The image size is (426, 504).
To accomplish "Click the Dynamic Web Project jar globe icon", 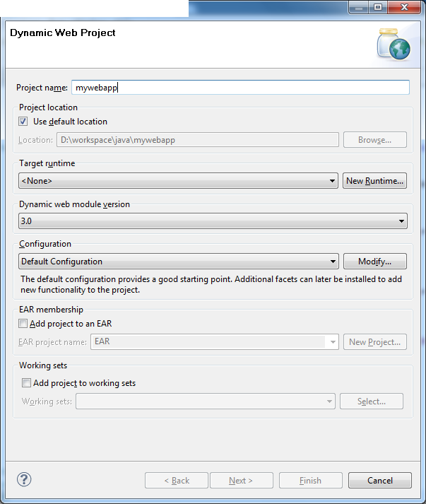I will click(x=394, y=45).
